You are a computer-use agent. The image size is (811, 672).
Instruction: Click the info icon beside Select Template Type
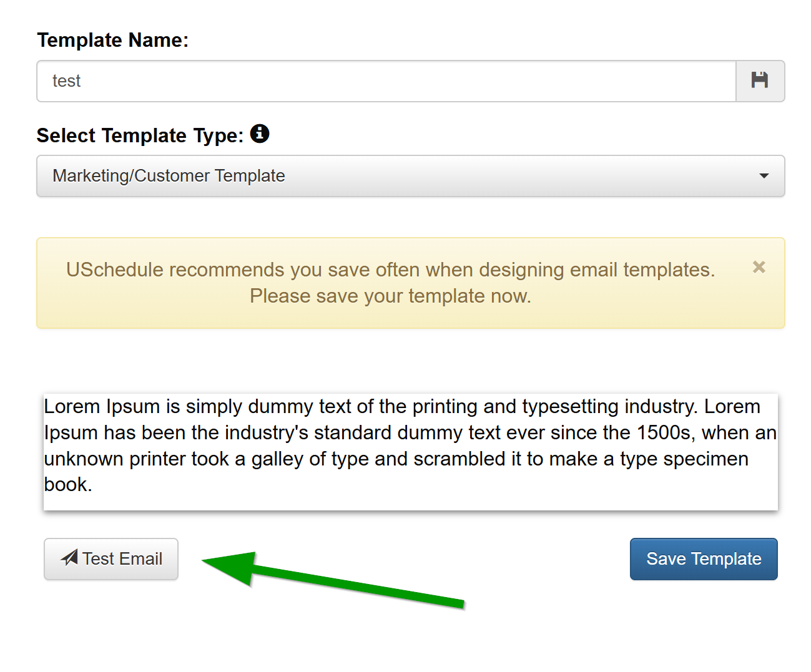pos(260,134)
